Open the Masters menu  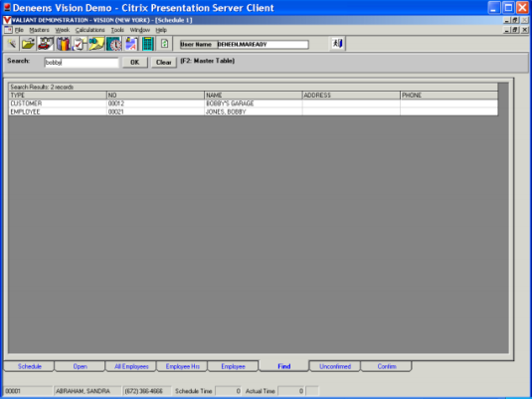pyautogui.click(x=40, y=30)
